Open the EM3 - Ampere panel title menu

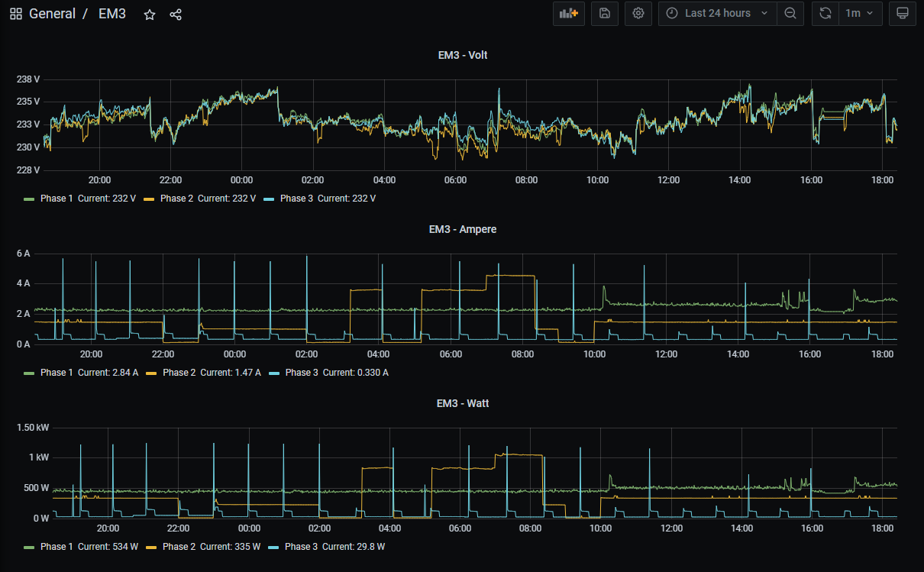(463, 229)
